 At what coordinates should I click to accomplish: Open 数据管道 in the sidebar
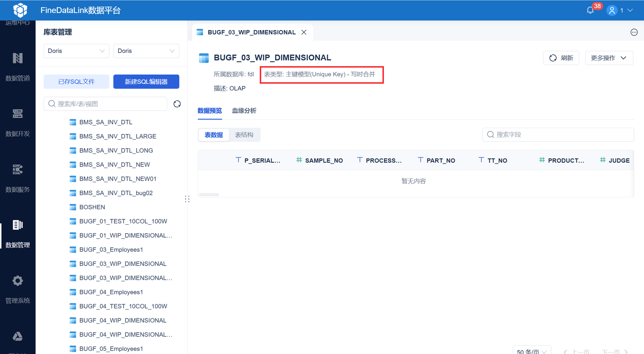coord(18,67)
